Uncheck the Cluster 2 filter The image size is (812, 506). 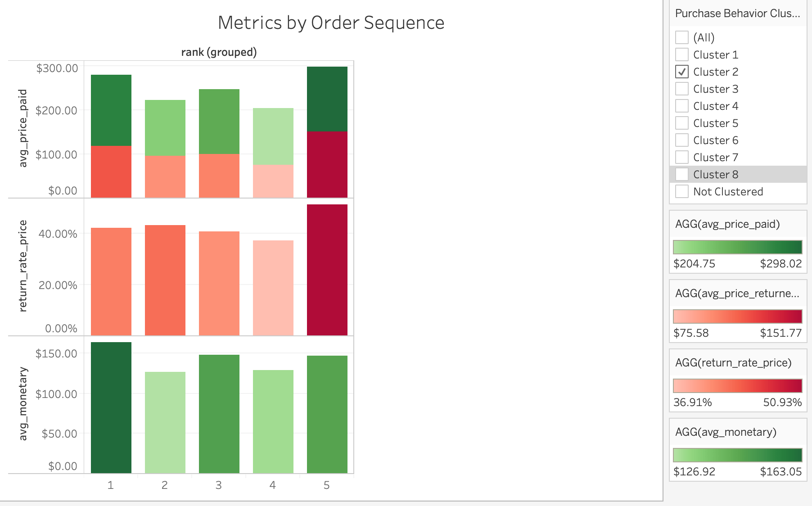pos(681,72)
